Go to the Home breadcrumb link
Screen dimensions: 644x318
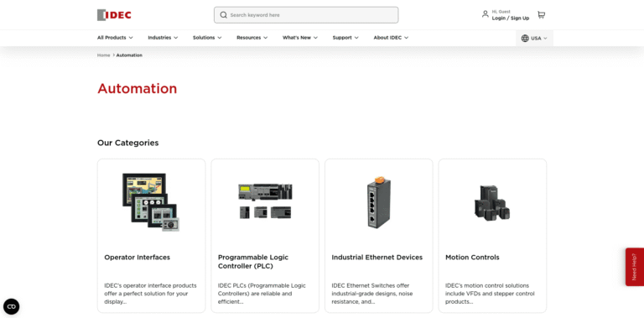(103, 55)
